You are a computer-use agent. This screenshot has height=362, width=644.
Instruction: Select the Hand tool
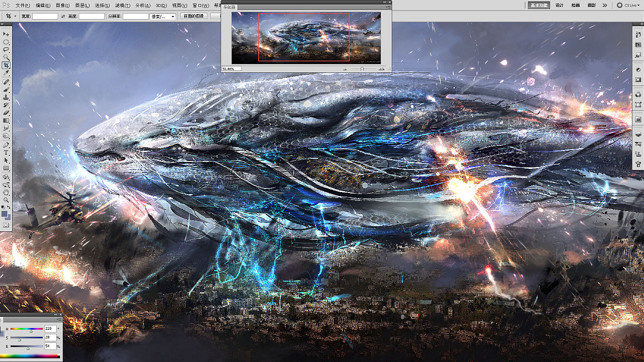coord(6,192)
